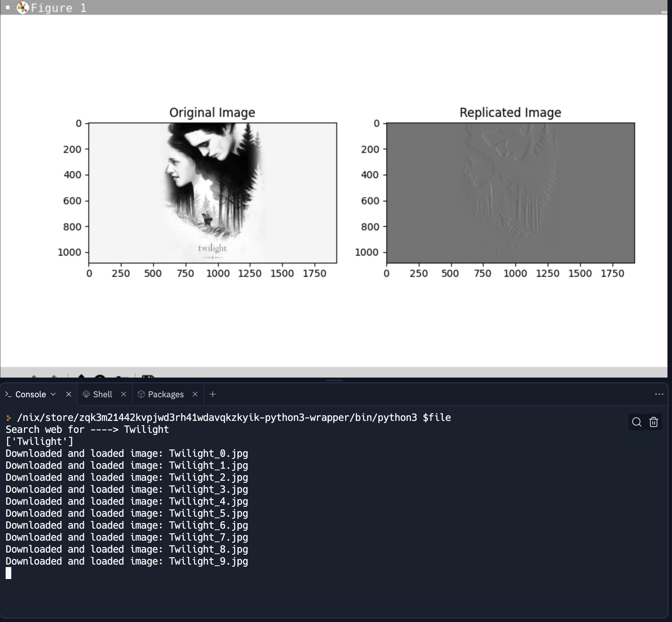This screenshot has width=672, height=622.
Task: Focus the console at the cursor block
Action: click(8, 573)
